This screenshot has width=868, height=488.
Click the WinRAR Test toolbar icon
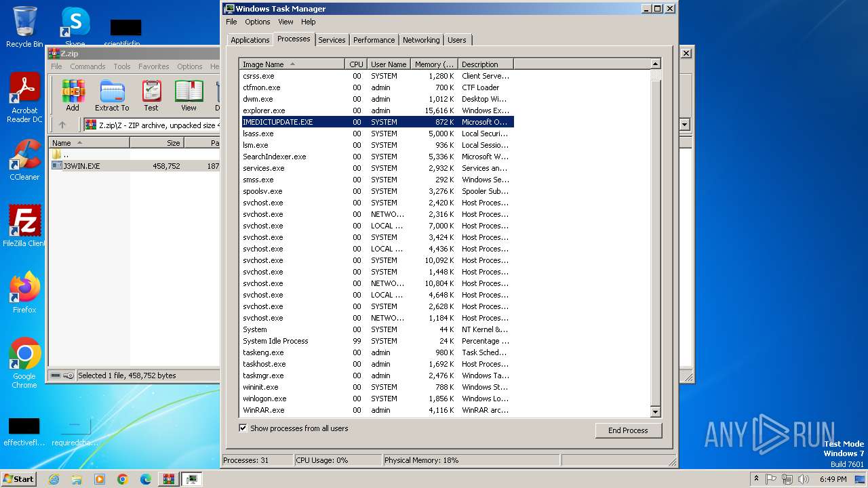coord(151,96)
